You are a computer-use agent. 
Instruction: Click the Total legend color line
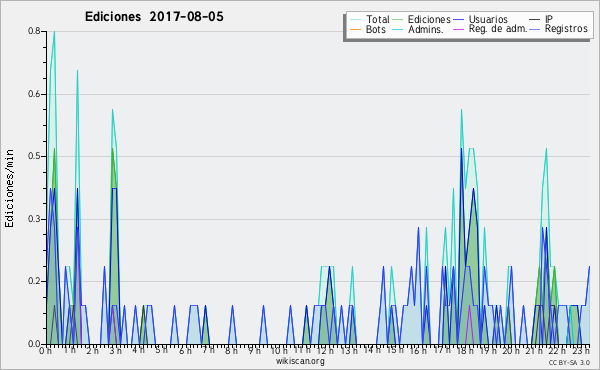pos(355,19)
